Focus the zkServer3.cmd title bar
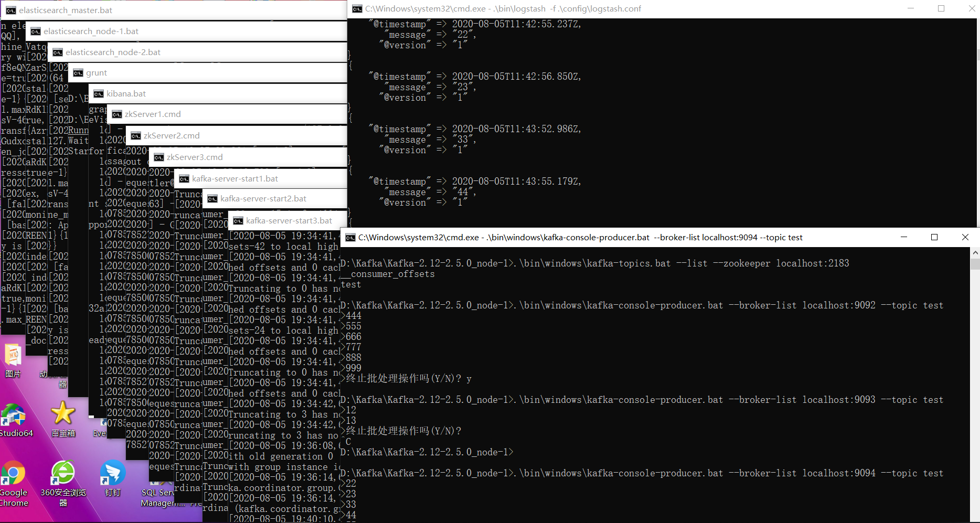Viewport: 980px width, 523px height. click(195, 157)
